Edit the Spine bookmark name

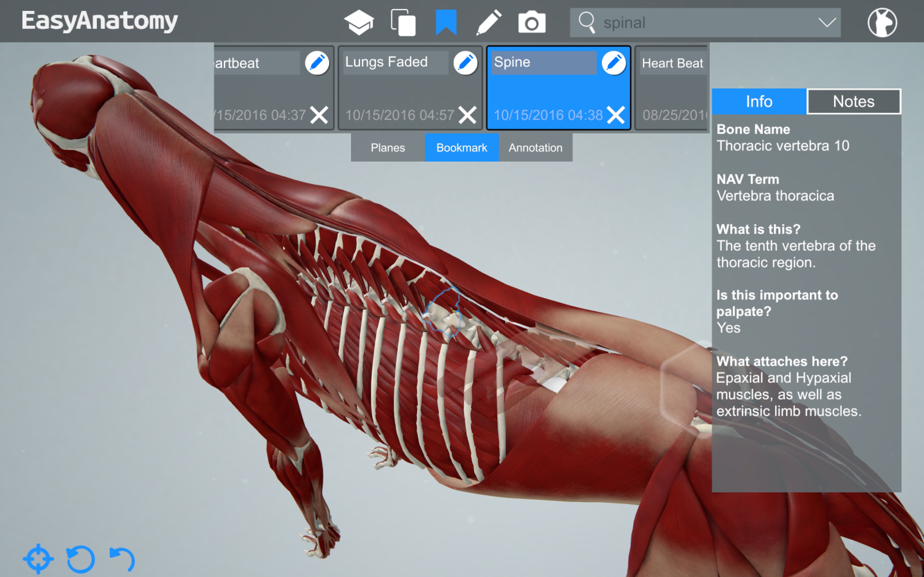click(613, 63)
